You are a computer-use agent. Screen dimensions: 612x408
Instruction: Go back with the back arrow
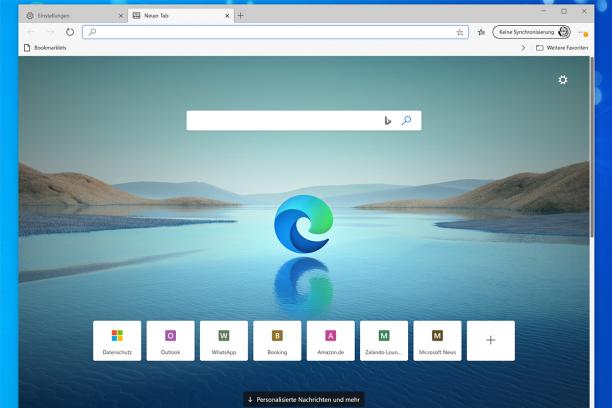point(32,32)
